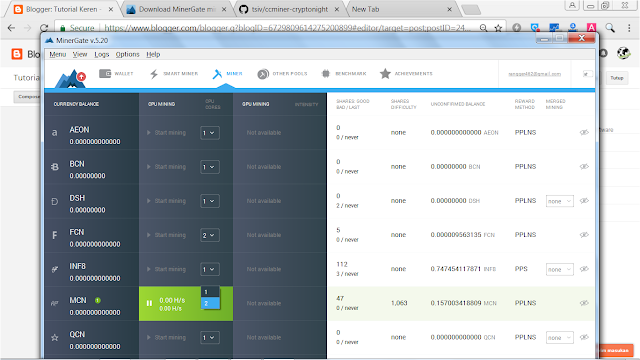Open Other Pools tab
This screenshot has width=640, height=360.
point(282,73)
